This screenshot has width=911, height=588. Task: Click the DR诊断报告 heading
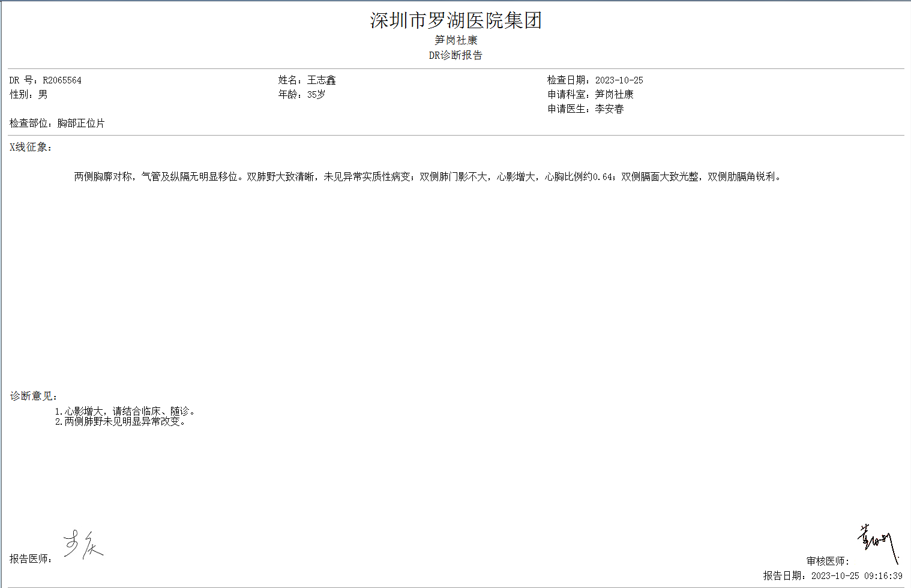[x=456, y=55]
